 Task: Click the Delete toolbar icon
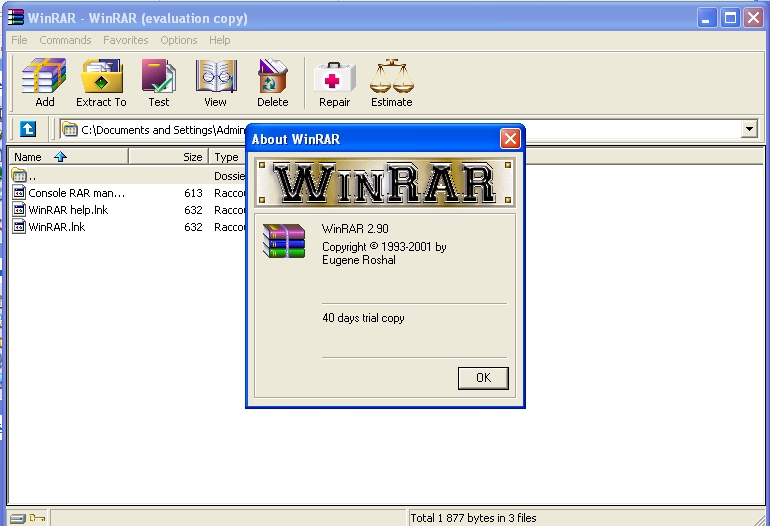(273, 76)
